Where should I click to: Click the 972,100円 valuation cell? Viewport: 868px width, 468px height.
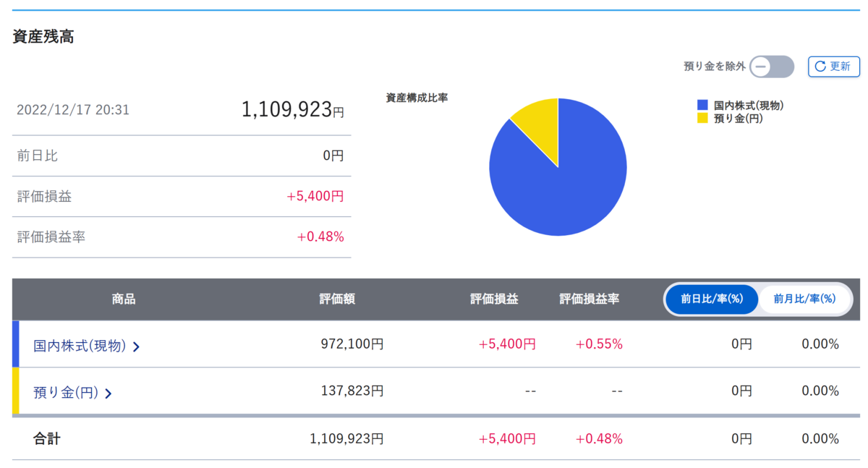[352, 344]
